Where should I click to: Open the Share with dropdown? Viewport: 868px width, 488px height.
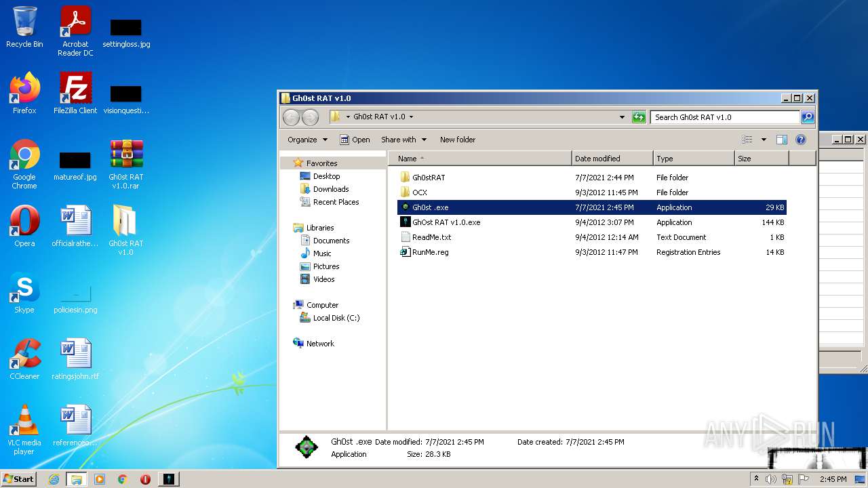[x=403, y=140]
